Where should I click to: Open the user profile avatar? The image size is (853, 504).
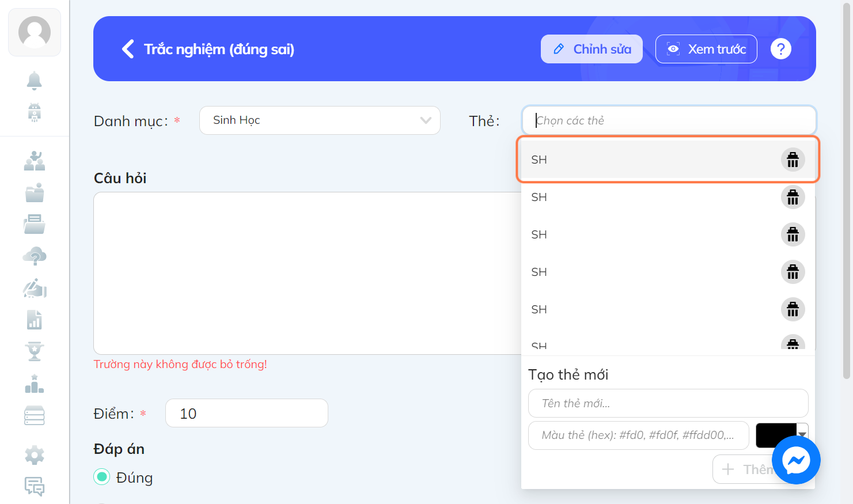click(35, 32)
